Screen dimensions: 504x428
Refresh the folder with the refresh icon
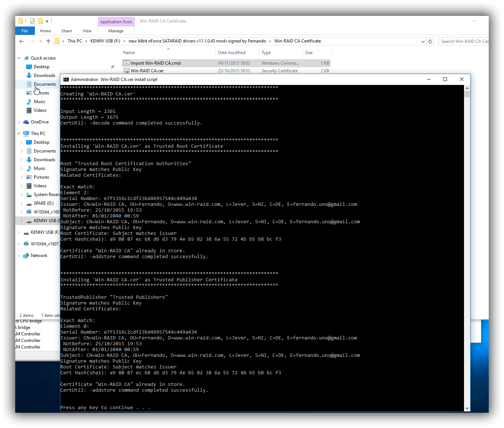430,42
